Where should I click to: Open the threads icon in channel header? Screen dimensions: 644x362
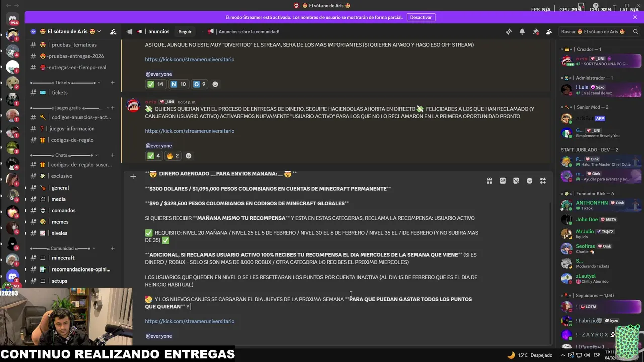click(x=509, y=32)
